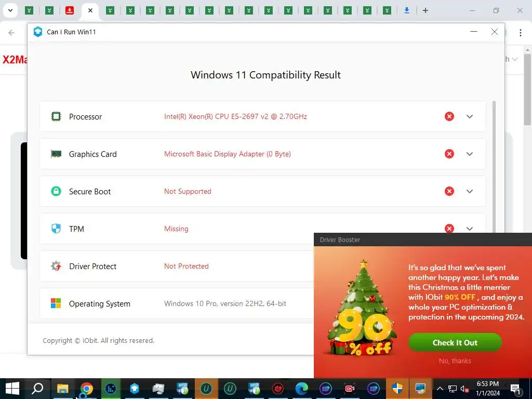Click the TPM 'Missing' text
The height and width of the screenshot is (399, 532).
point(176,229)
